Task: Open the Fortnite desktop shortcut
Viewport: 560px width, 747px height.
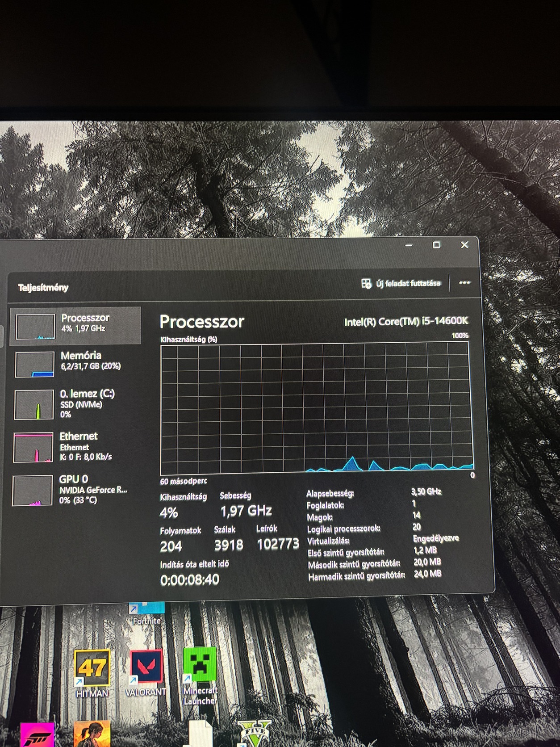Action: tap(146, 614)
